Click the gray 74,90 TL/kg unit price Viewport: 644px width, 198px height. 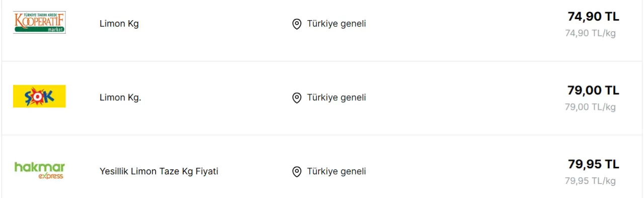pos(590,33)
